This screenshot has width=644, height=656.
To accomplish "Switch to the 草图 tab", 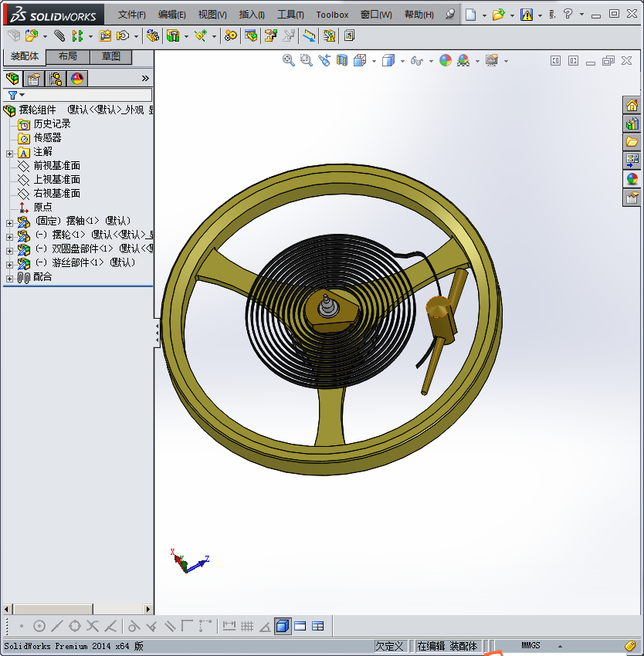I will (x=111, y=57).
